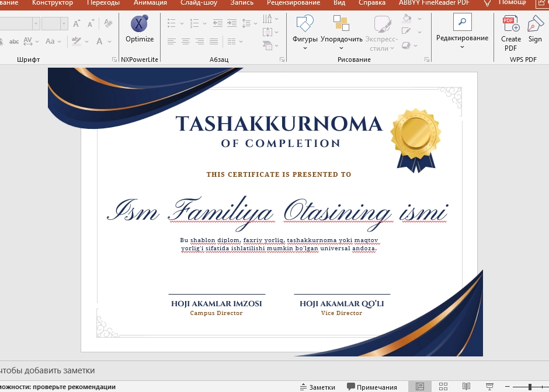Open the Анимация ribbon tab

(x=150, y=3)
